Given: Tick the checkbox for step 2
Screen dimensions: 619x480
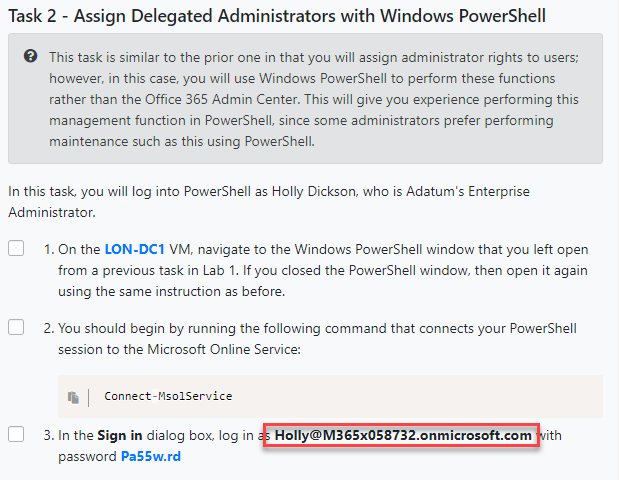Looking at the screenshot, I should [x=16, y=328].
